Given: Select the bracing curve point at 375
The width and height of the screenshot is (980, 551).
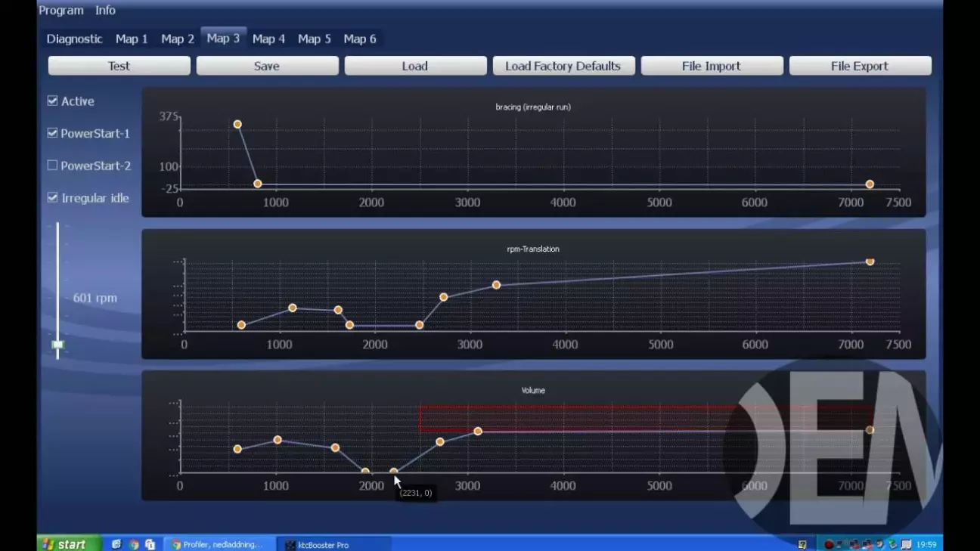Looking at the screenshot, I should click(x=237, y=124).
